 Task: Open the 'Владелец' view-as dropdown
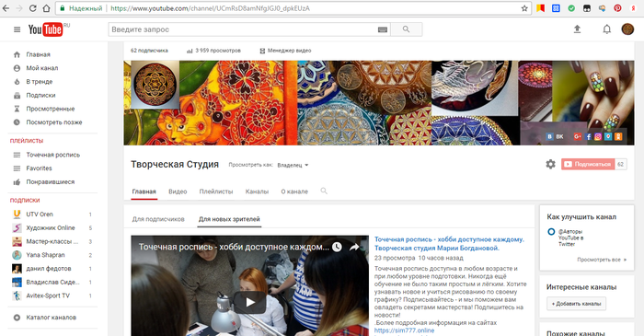293,165
